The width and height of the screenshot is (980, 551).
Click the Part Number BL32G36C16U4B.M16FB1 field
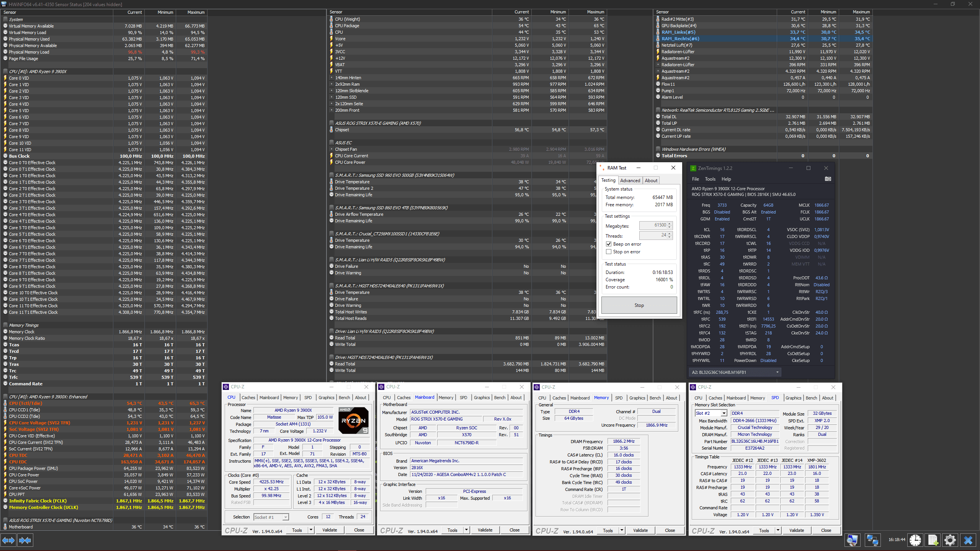[x=755, y=441]
